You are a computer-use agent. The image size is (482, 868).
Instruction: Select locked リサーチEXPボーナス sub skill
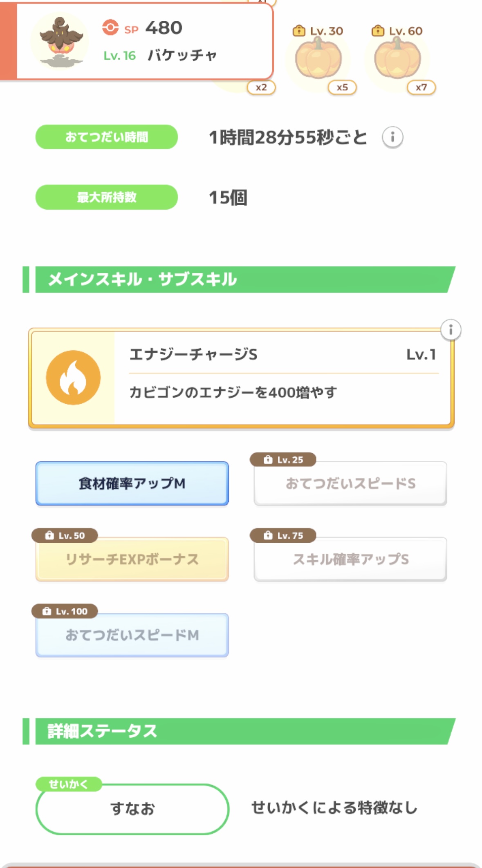point(132,559)
